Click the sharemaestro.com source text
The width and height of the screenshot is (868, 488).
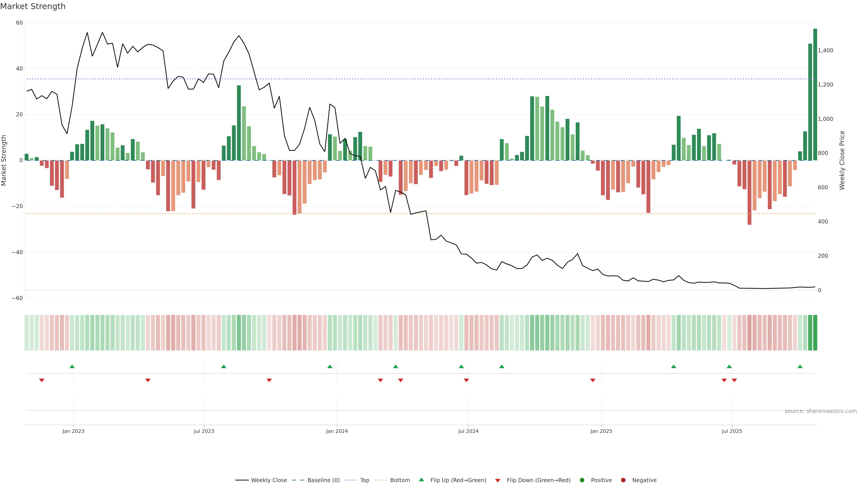(x=821, y=411)
